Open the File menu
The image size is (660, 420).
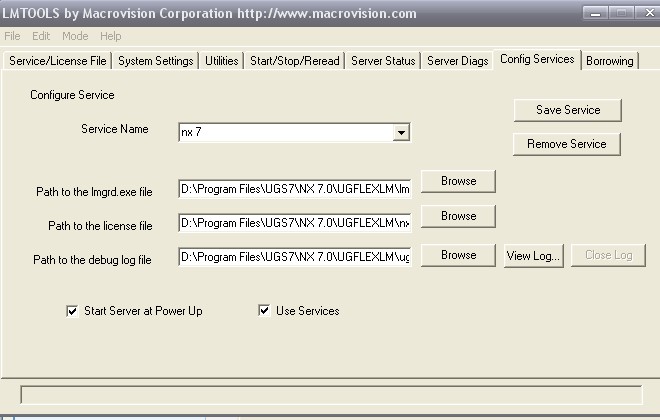(12, 36)
